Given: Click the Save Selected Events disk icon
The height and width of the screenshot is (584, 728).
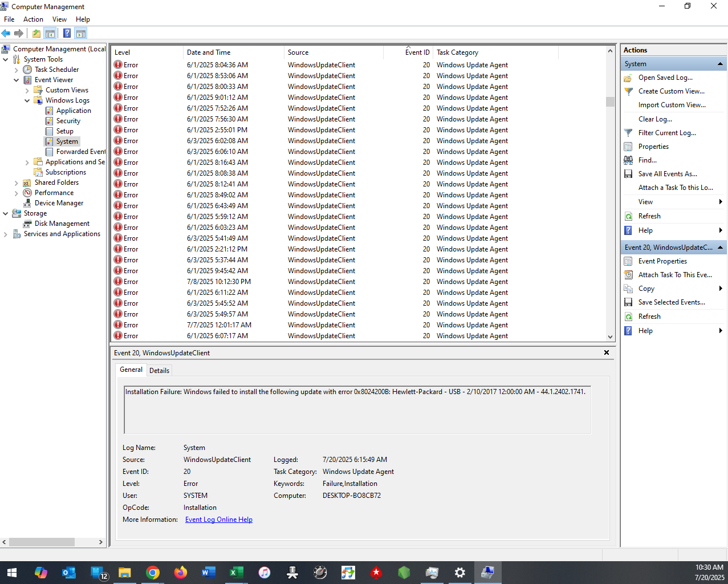Looking at the screenshot, I should point(628,302).
